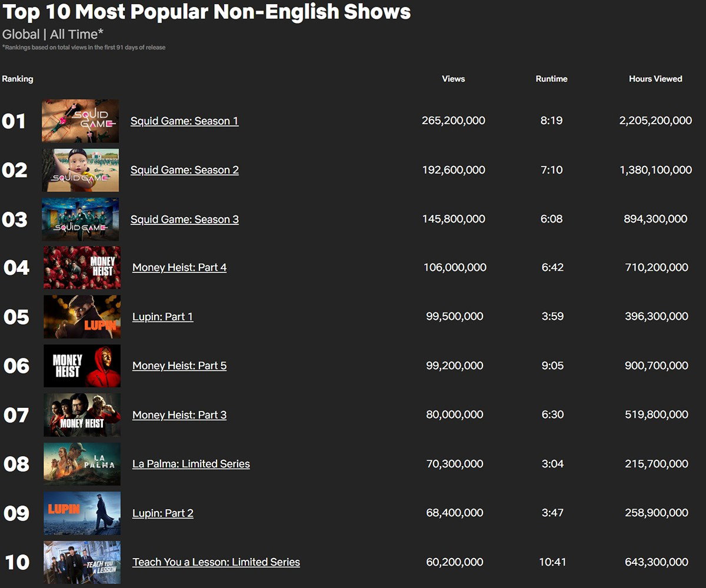Click hours viewed 1,380,100,000
Screen dimensions: 706x588
click(x=656, y=170)
